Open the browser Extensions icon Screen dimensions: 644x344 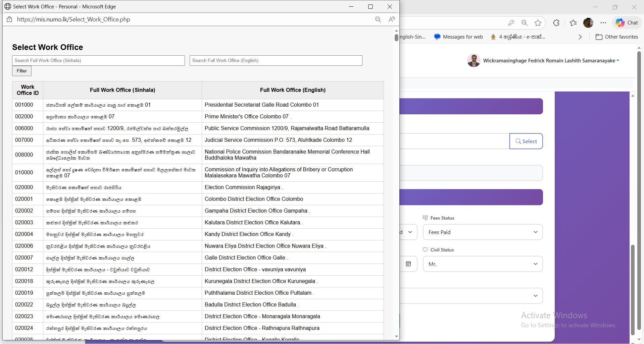[556, 23]
